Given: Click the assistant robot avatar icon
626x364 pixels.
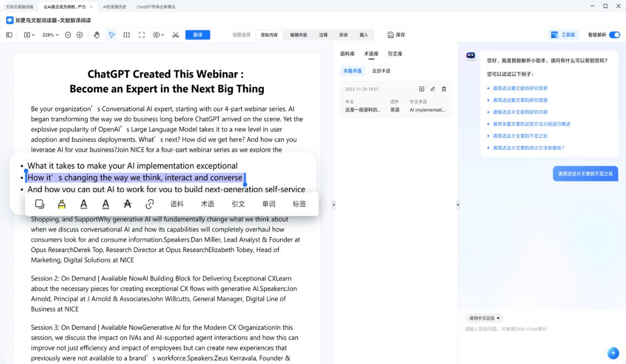Looking at the screenshot, I should [470, 56].
